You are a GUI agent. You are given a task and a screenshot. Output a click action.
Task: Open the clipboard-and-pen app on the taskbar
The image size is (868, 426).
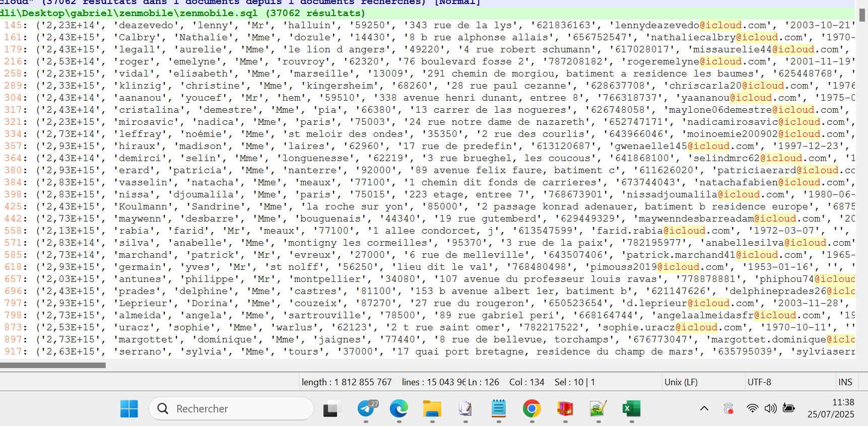[465, 408]
